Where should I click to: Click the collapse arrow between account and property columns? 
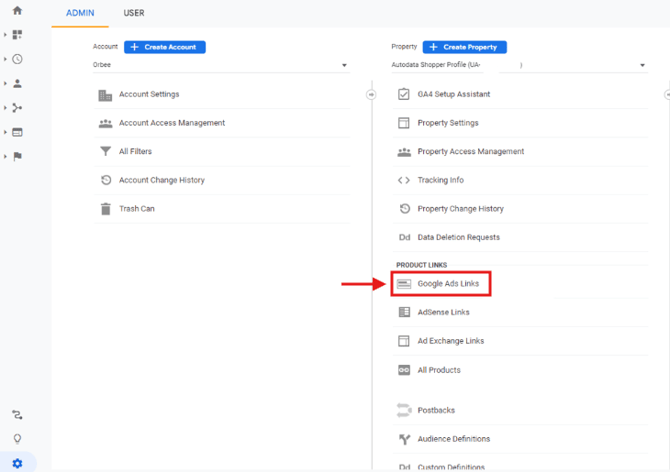click(371, 95)
